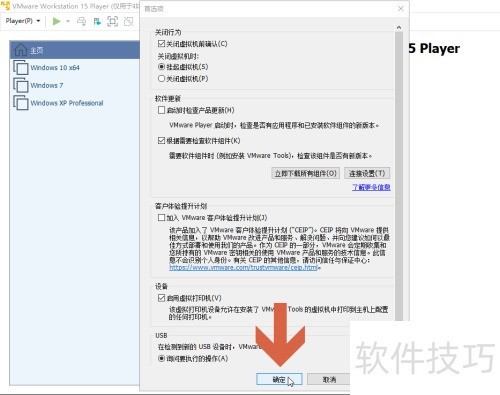
Task: Click 立即下载所有组件(O) button
Action: click(306, 173)
